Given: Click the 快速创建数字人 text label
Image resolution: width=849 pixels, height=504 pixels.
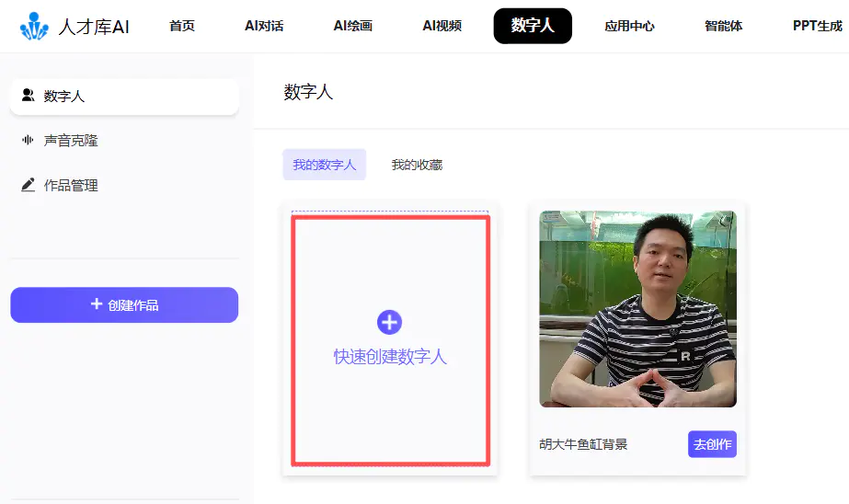Looking at the screenshot, I should [x=390, y=357].
